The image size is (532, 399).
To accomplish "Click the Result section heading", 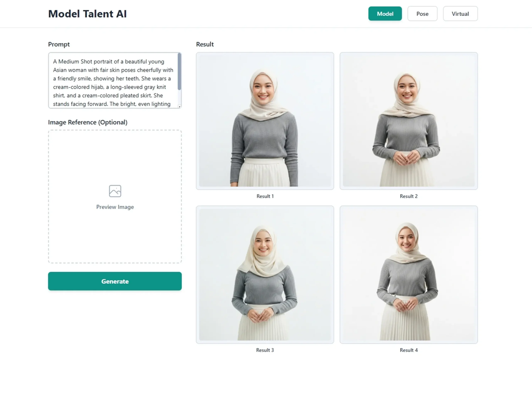I will point(205,44).
